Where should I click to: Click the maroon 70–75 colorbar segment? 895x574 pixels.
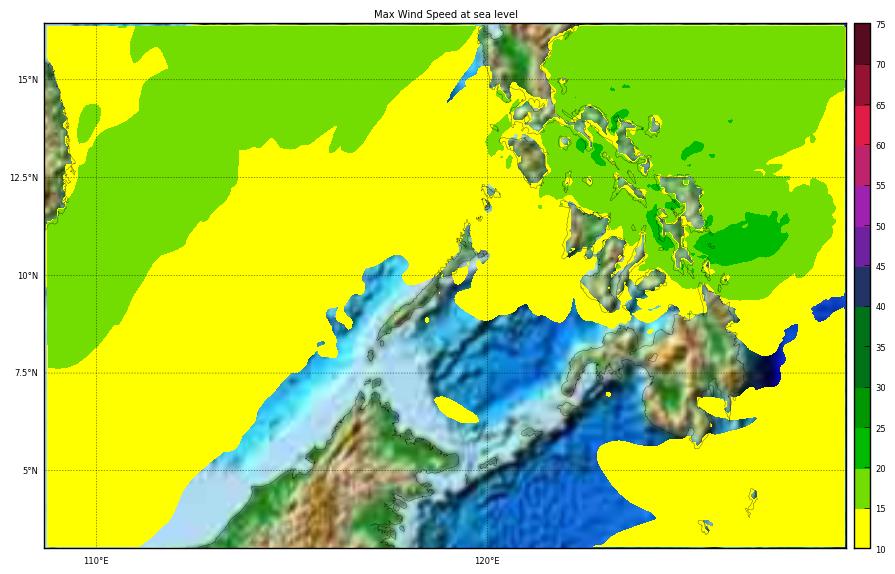click(862, 44)
